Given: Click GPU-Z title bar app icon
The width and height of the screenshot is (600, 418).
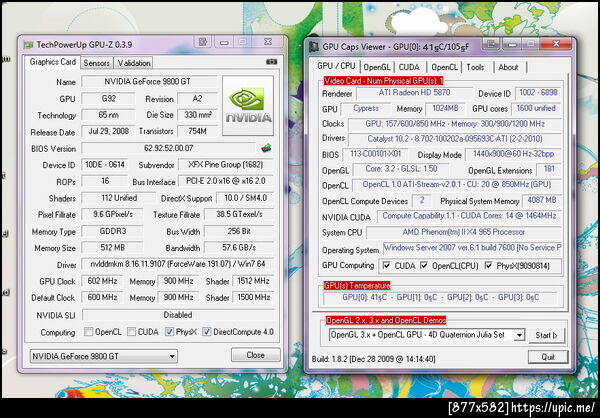Looking at the screenshot, I should tap(28, 45).
